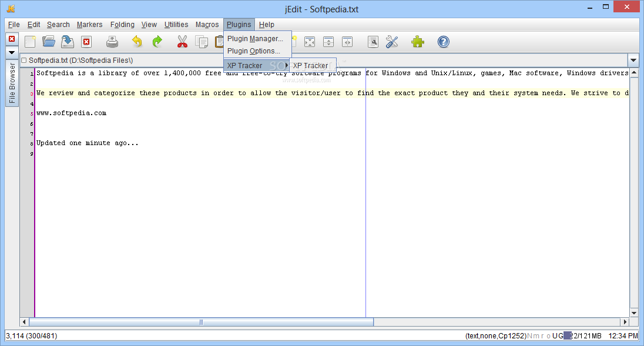
Task: Split the view vertically via toolbar icon
Action: point(347,42)
